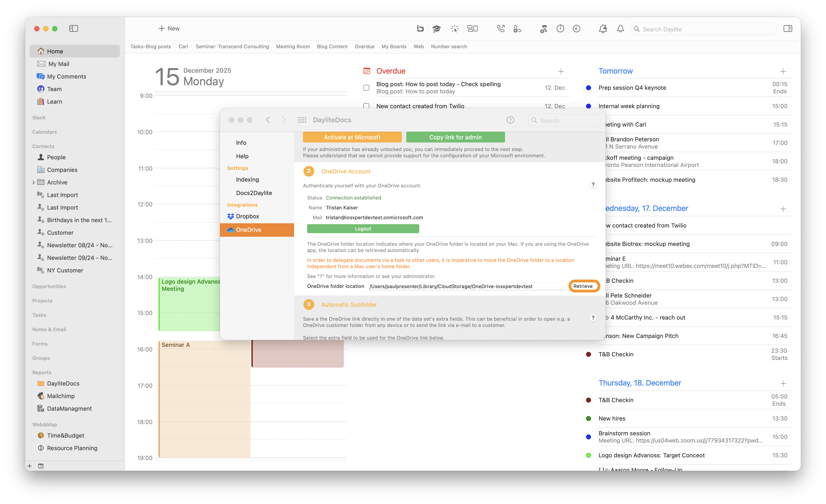Open notifications with the plain bell icon

(620, 28)
